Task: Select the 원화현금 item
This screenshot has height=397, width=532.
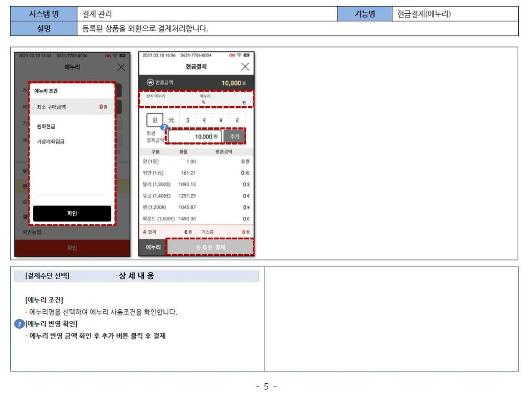Action: (46, 126)
